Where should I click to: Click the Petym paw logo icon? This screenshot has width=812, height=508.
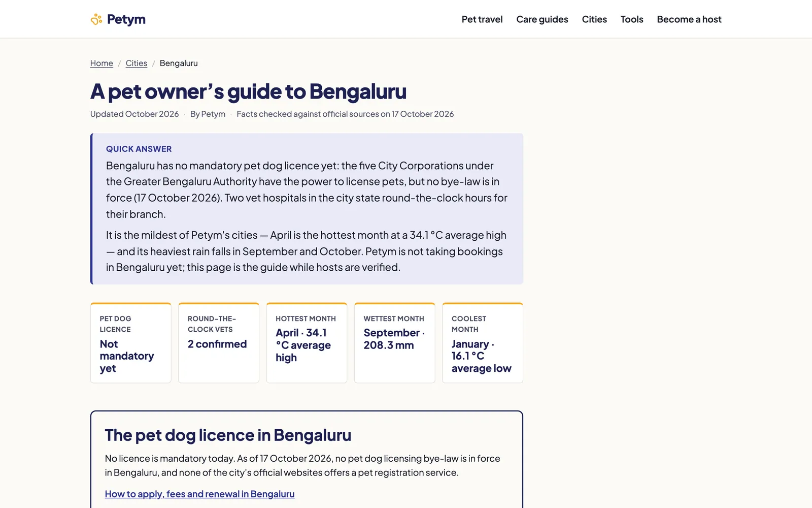(96, 19)
